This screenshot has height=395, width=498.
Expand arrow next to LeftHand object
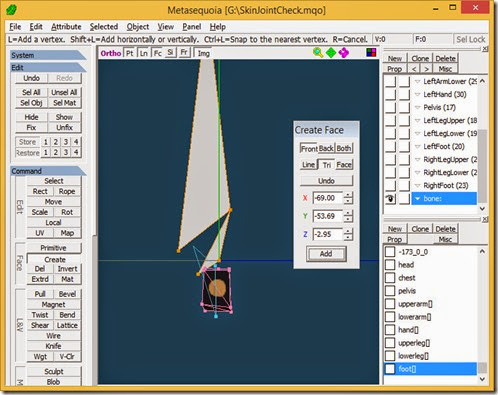417,94
